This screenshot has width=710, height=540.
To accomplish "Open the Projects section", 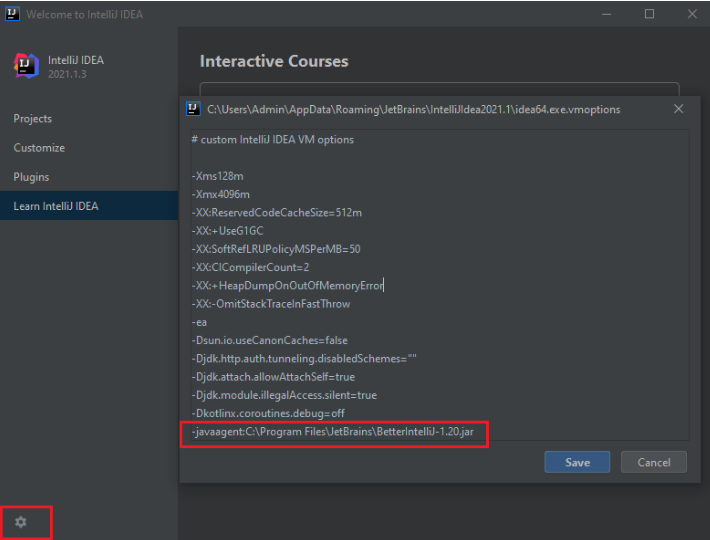I will click(33, 119).
